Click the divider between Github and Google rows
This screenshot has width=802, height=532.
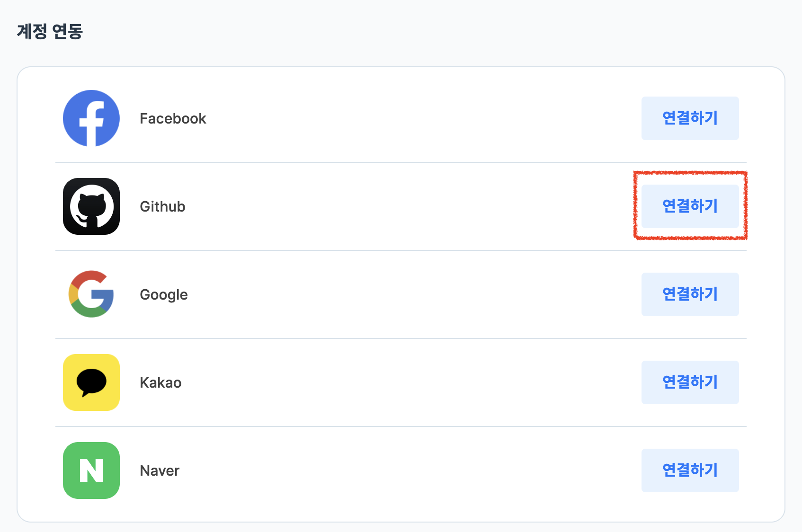pyautogui.click(x=401, y=250)
